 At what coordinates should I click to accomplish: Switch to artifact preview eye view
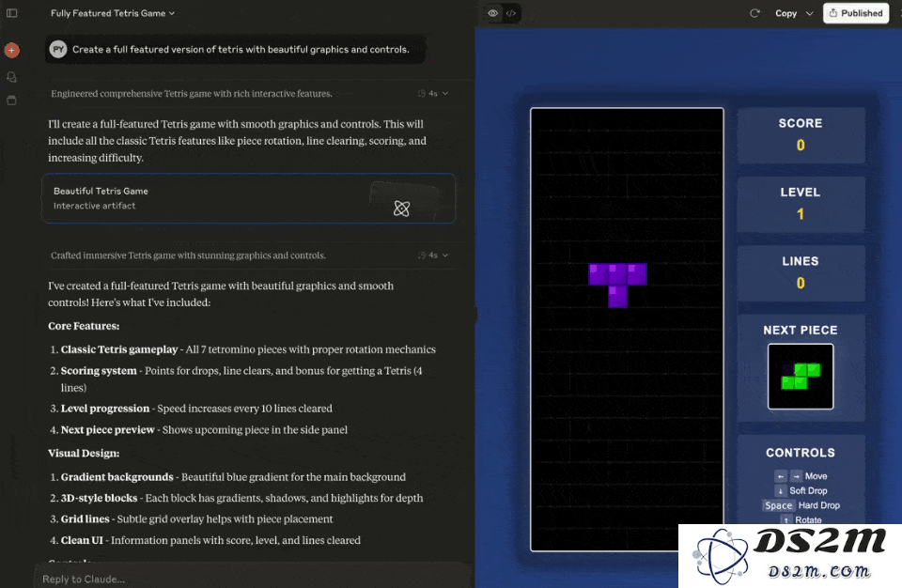pyautogui.click(x=493, y=12)
